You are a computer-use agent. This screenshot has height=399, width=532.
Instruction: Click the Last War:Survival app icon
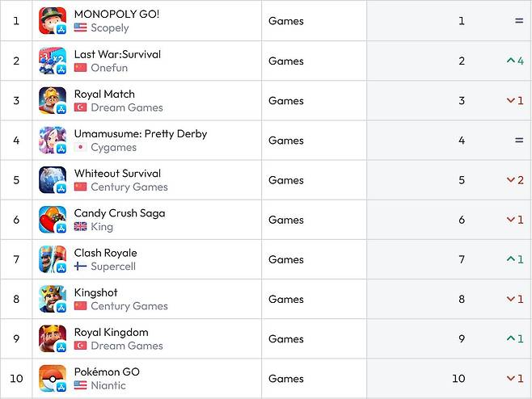(x=53, y=61)
